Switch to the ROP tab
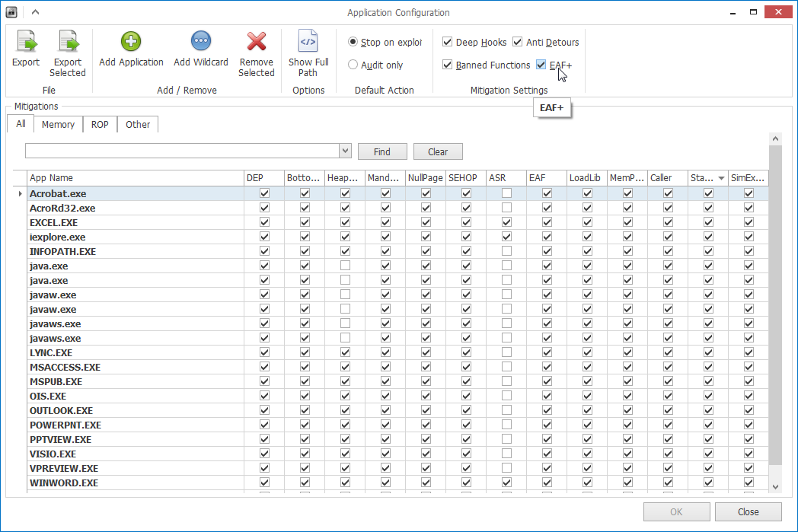This screenshot has height=532, width=798. 99,123
